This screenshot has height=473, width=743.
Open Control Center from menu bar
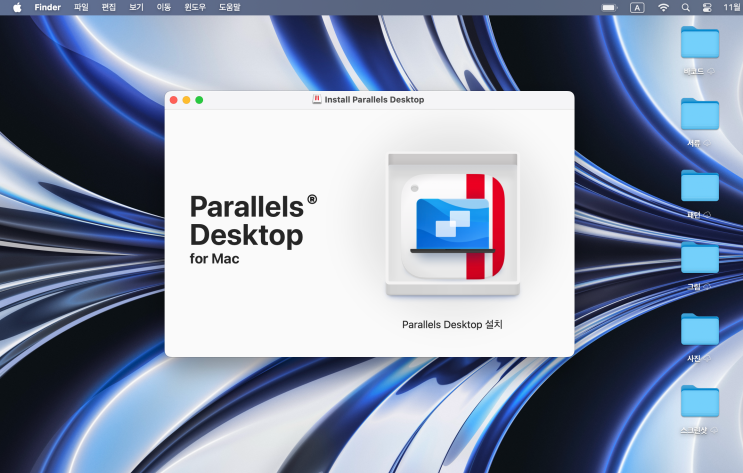[707, 8]
